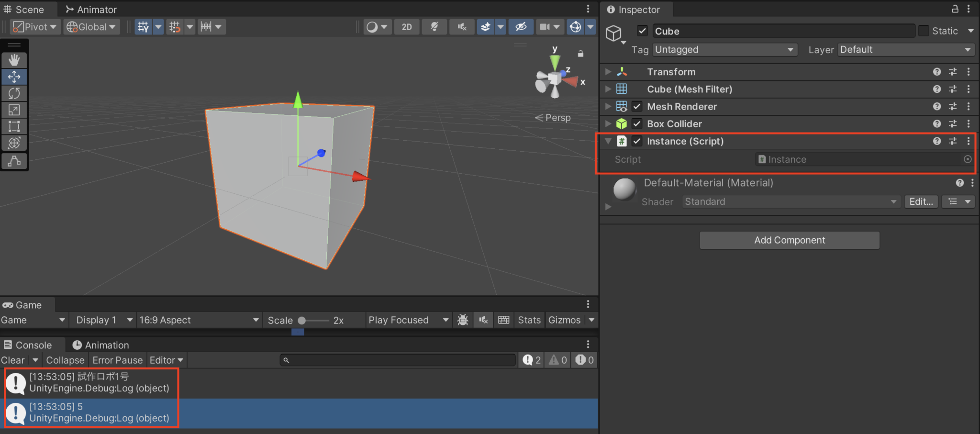Toggle hidden objects visibility in scene
The image size is (980, 434).
pos(521,27)
